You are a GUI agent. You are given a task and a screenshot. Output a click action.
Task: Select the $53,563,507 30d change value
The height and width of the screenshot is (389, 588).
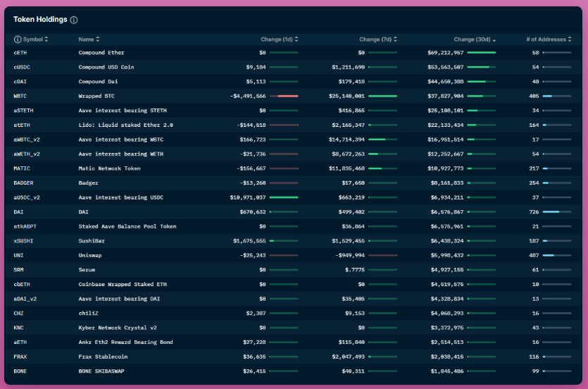click(x=446, y=67)
